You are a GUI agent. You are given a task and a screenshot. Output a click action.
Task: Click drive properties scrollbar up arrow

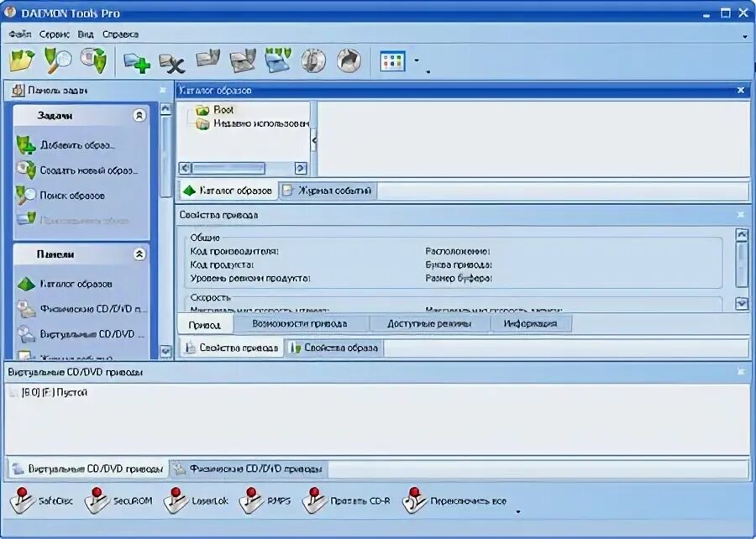(742, 235)
